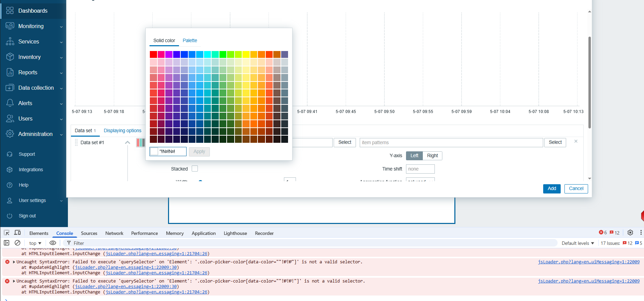644x301 pixels.
Task: Click the Users people icon
Action: [x=10, y=118]
